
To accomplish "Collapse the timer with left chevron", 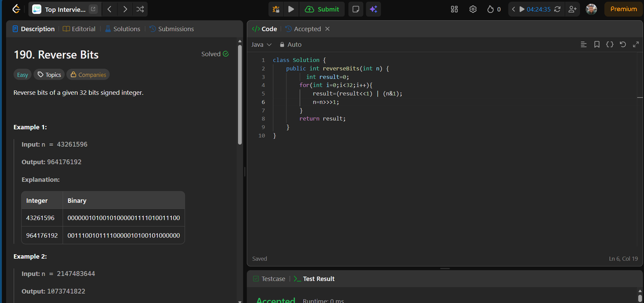I will [x=514, y=9].
